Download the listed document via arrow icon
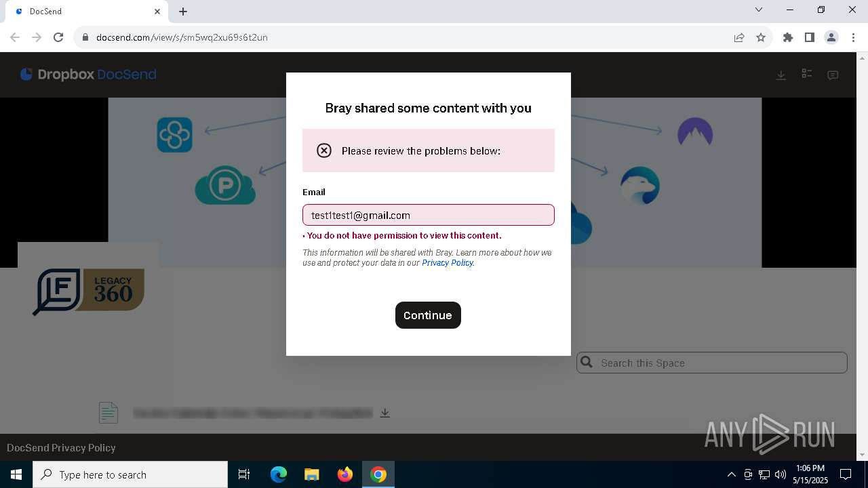Image resolution: width=868 pixels, height=488 pixels. point(384,412)
